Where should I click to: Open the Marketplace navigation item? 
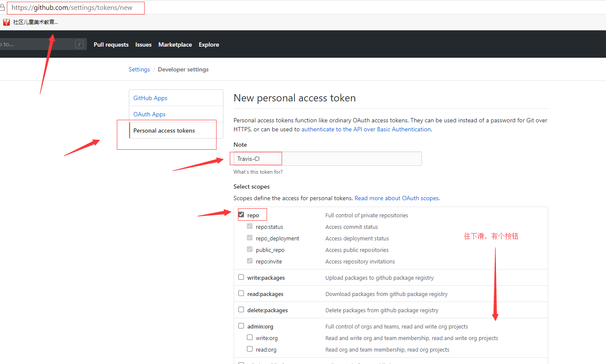point(175,44)
